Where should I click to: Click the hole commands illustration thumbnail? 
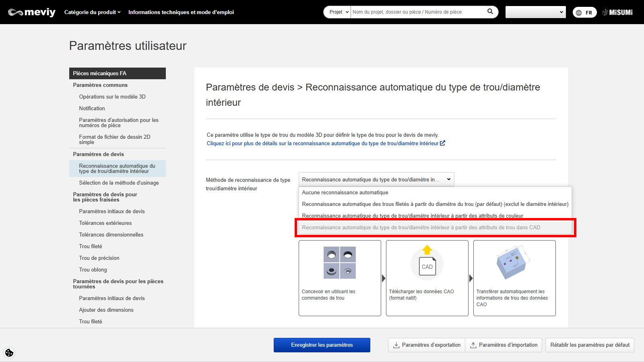coord(340,263)
